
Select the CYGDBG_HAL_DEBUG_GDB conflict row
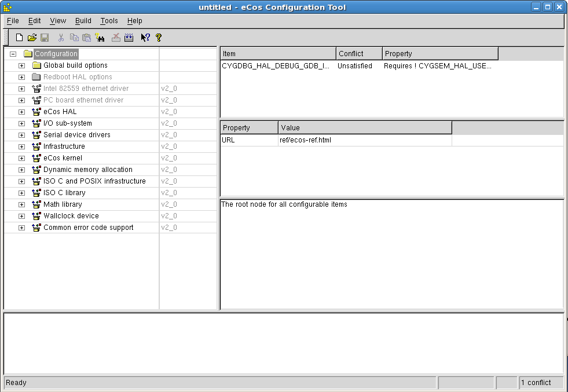(x=276, y=66)
